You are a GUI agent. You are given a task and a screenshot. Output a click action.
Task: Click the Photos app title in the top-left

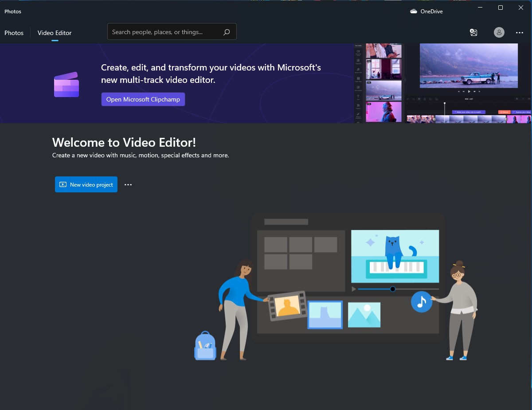(x=12, y=11)
